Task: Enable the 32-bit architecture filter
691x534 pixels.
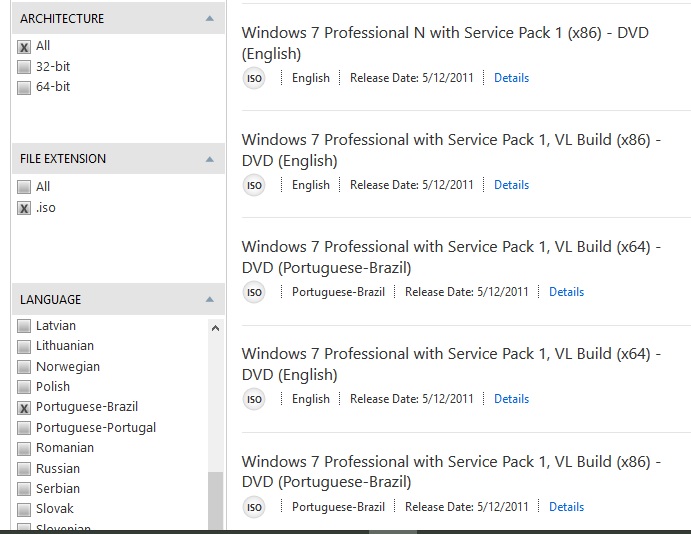Action: pyautogui.click(x=24, y=67)
